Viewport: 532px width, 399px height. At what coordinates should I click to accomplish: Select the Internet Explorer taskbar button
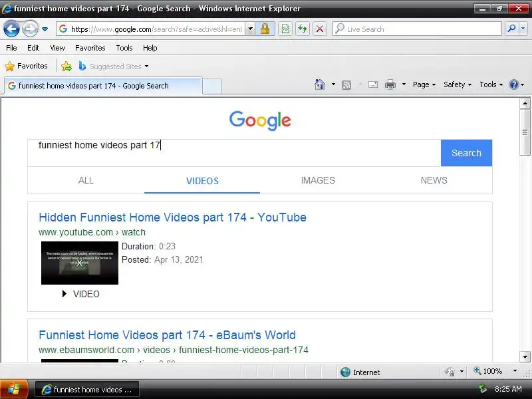(87, 390)
